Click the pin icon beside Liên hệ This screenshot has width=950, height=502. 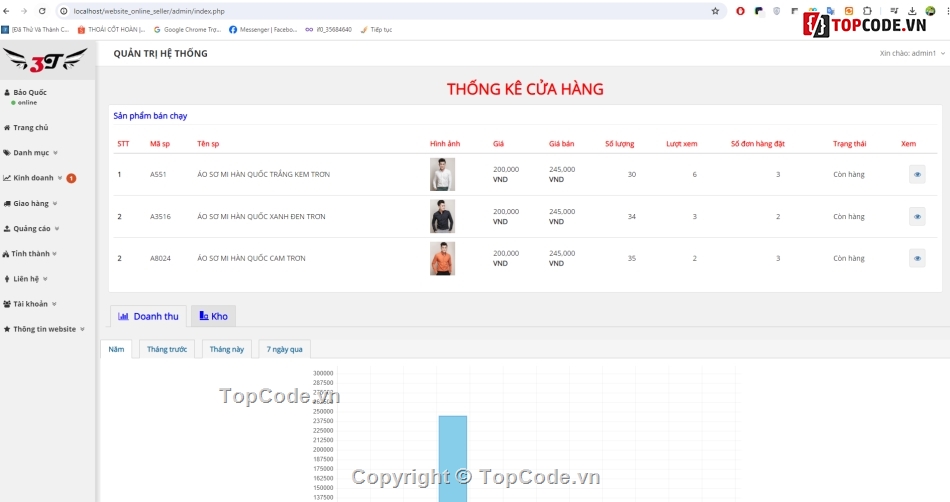(x=7, y=279)
